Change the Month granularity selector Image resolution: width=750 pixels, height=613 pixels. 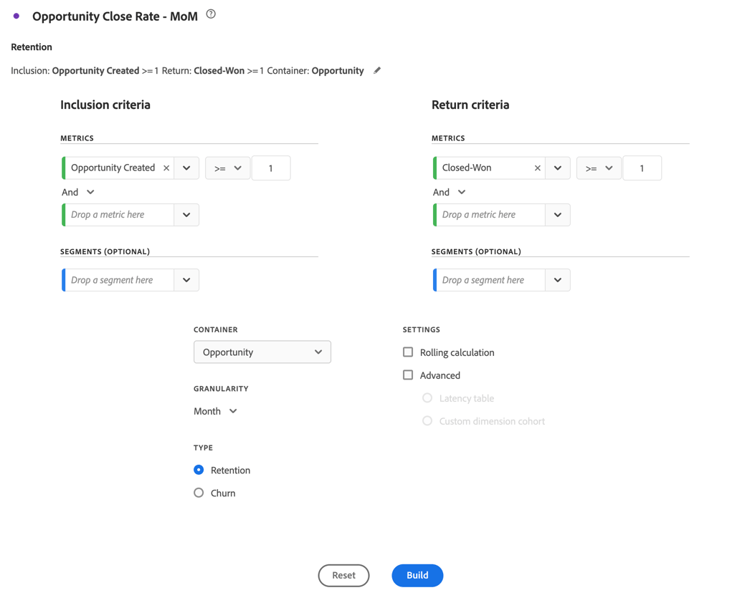[216, 411]
